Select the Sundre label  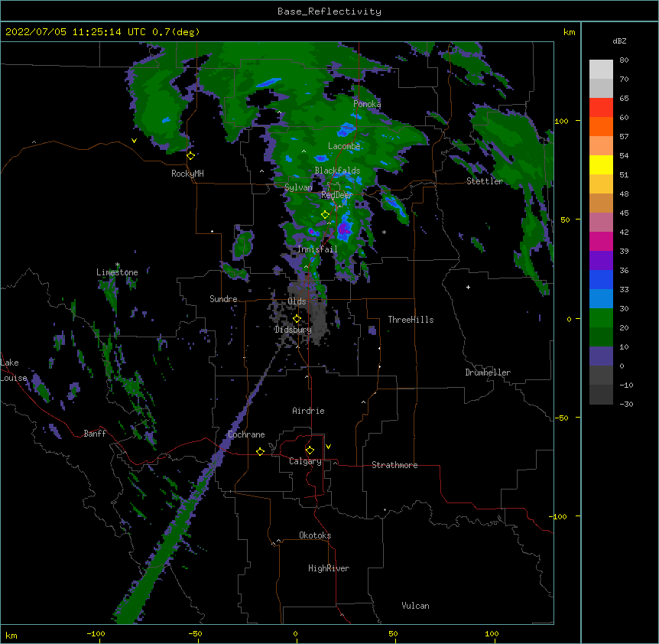pos(223,299)
